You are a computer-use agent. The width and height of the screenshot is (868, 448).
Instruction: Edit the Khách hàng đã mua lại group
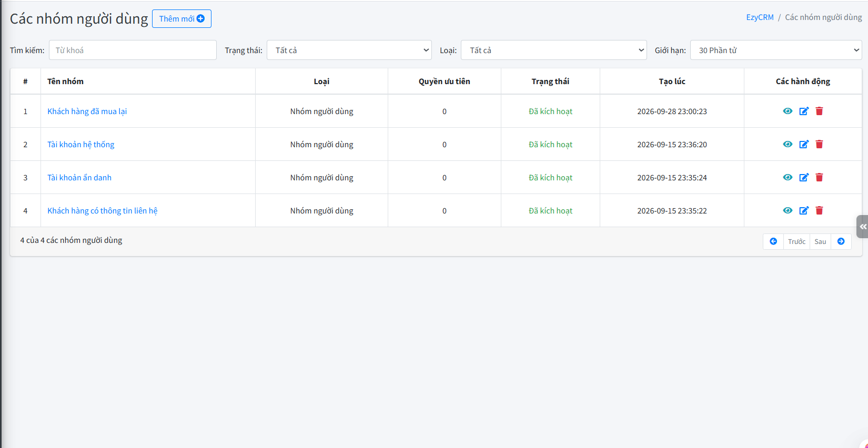[804, 111]
